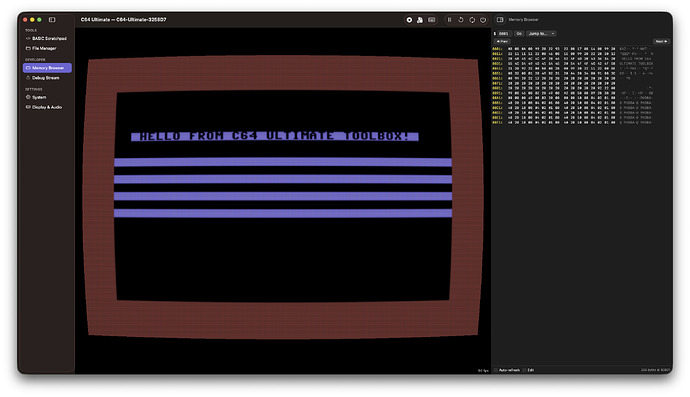Click the memory address input field

point(504,33)
